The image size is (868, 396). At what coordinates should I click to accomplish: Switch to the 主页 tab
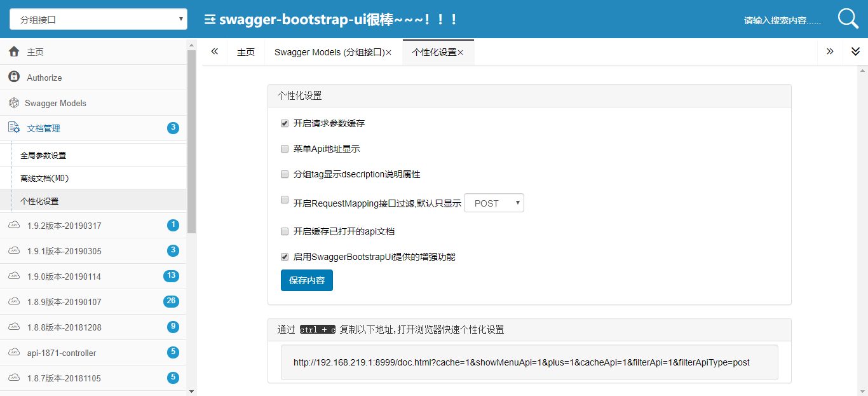tap(246, 52)
